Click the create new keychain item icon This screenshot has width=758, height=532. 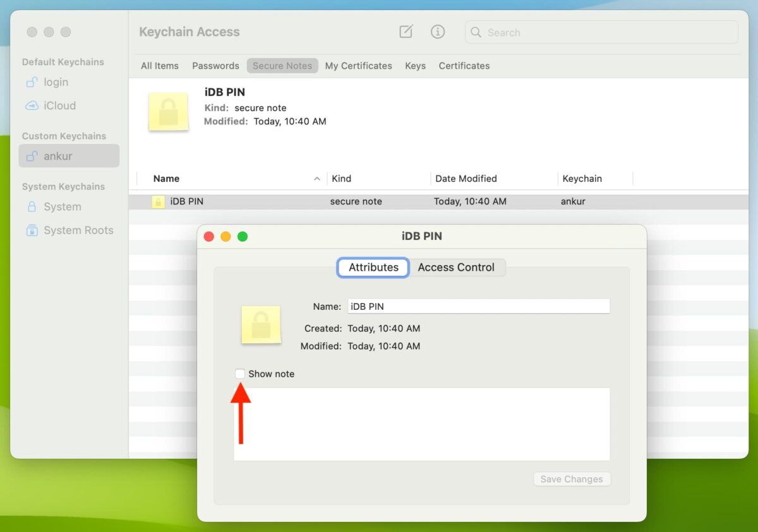tap(406, 32)
